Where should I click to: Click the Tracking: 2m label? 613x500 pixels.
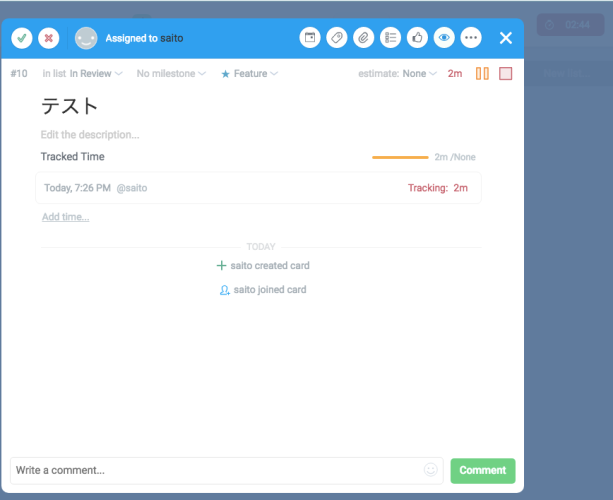(x=438, y=188)
